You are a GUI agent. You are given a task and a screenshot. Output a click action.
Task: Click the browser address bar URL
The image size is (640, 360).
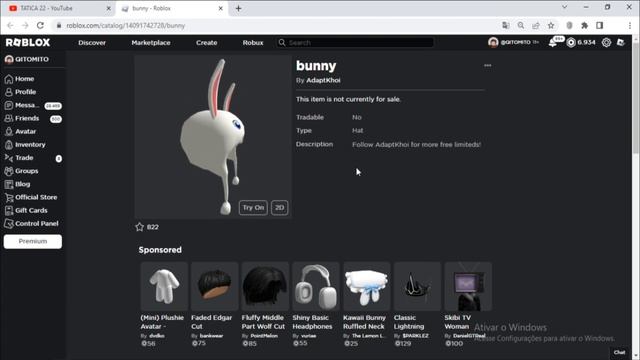tap(126, 25)
